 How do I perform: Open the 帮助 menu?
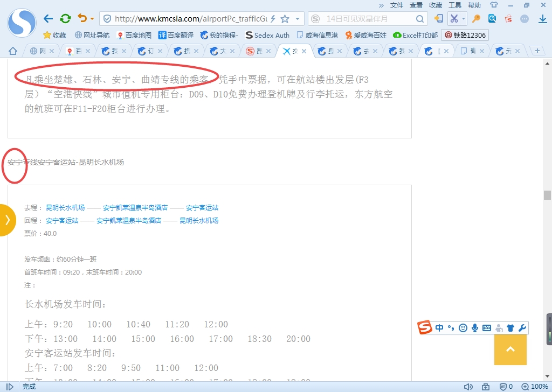point(474,5)
